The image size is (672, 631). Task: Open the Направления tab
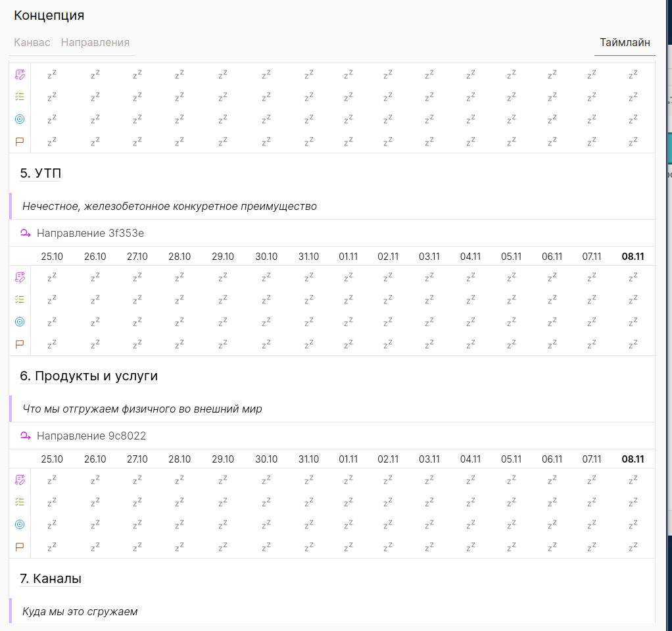95,42
